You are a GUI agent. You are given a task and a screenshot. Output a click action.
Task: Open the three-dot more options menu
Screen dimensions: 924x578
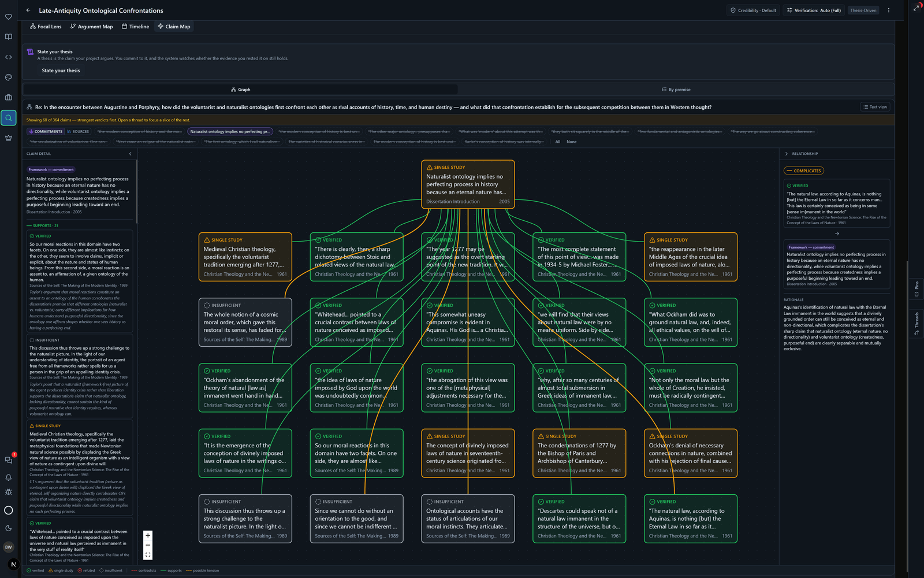point(889,10)
